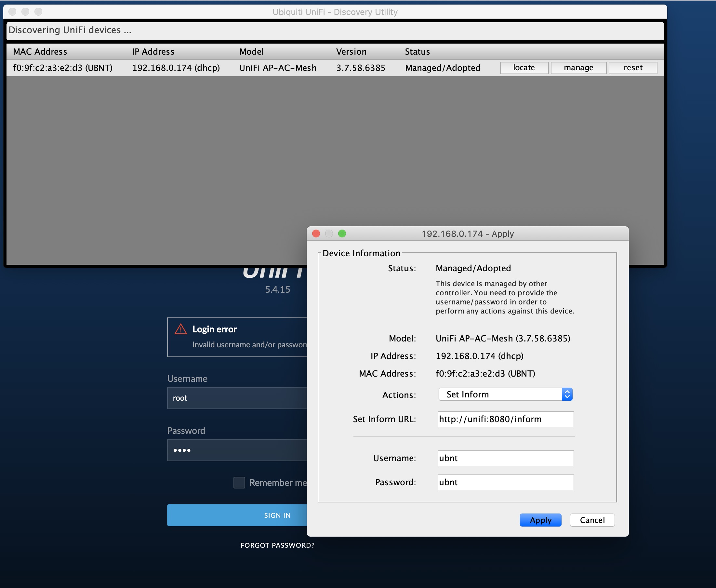Click Apply in the device dialog

(x=540, y=520)
